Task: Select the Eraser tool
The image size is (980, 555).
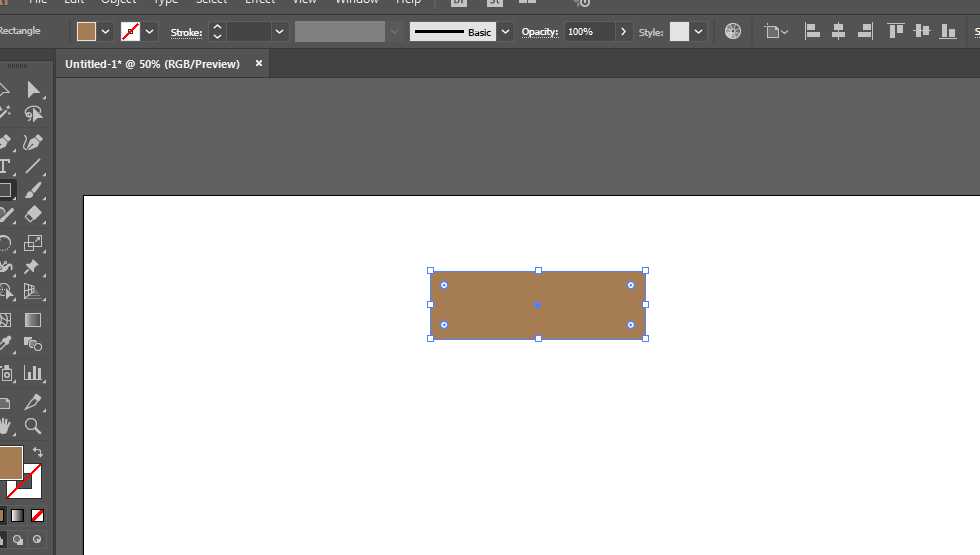Action: [33, 214]
